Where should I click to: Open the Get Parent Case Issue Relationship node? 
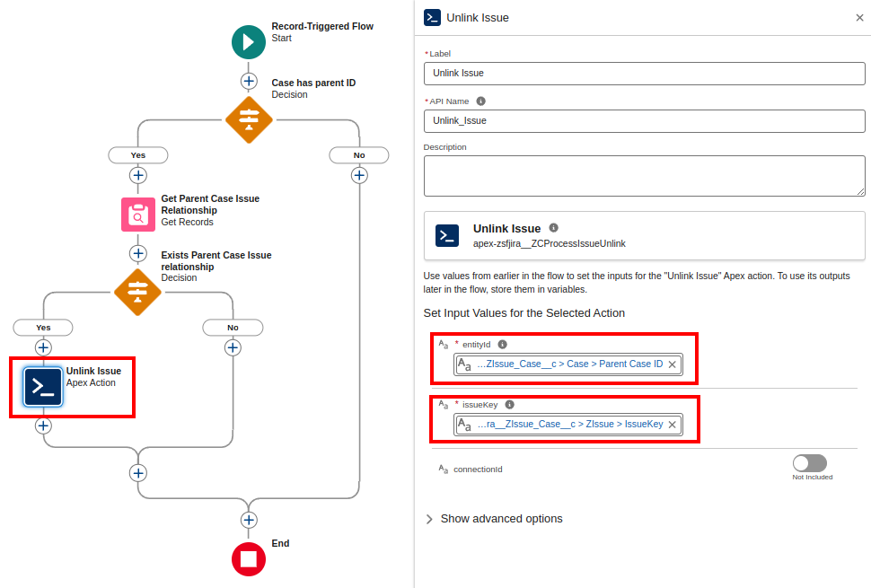click(138, 215)
